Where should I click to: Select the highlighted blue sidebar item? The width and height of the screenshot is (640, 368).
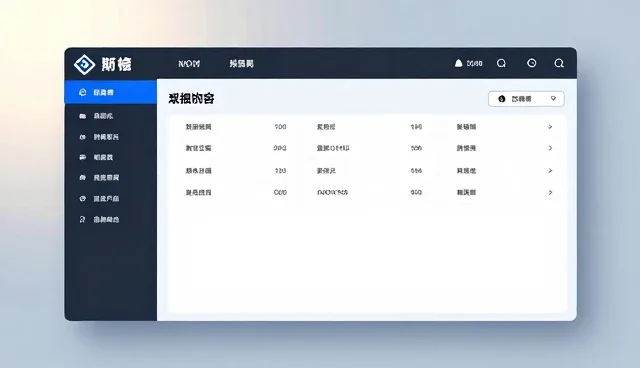pos(111,92)
